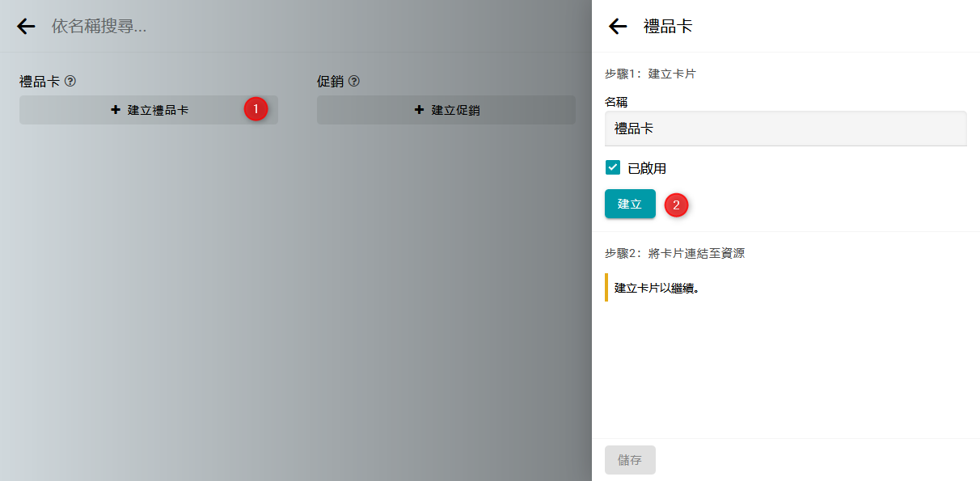Click the plus icon on 建立促銷
The image size is (980, 481).
[419, 110]
